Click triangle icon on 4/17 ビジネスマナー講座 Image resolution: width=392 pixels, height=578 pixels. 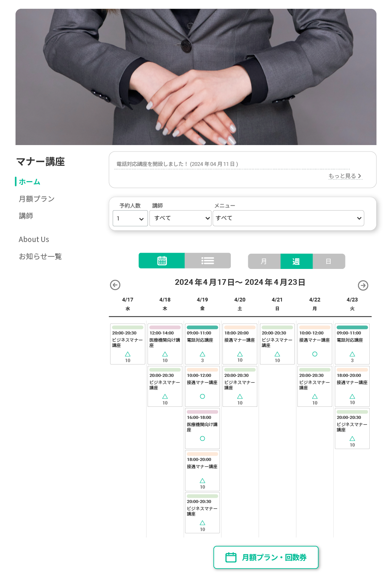coord(128,354)
